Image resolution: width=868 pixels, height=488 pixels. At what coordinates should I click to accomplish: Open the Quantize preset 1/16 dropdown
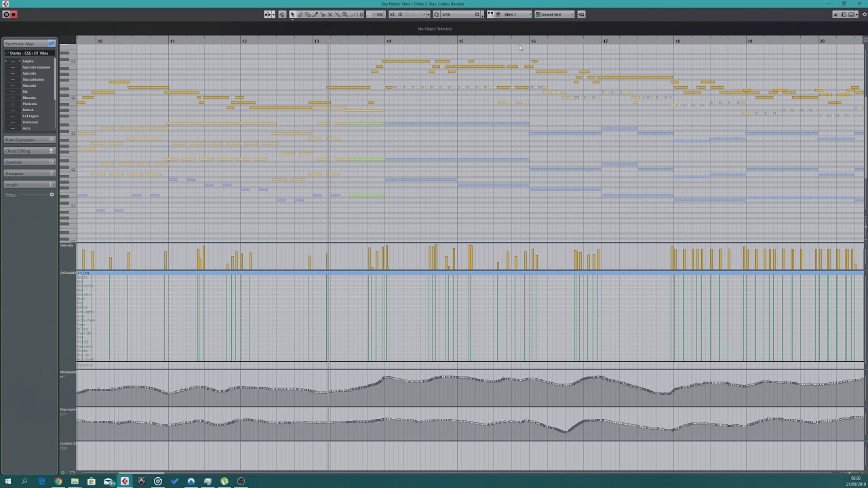point(460,14)
